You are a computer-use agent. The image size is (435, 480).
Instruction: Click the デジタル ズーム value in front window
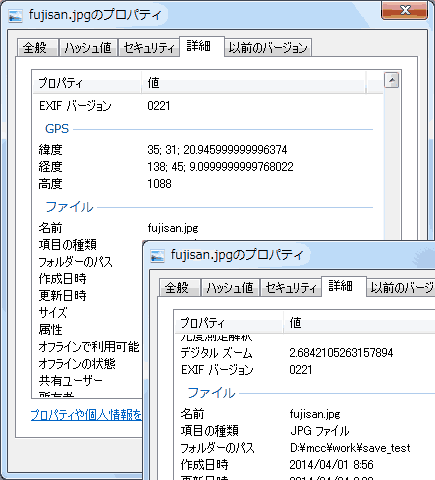click(x=341, y=353)
